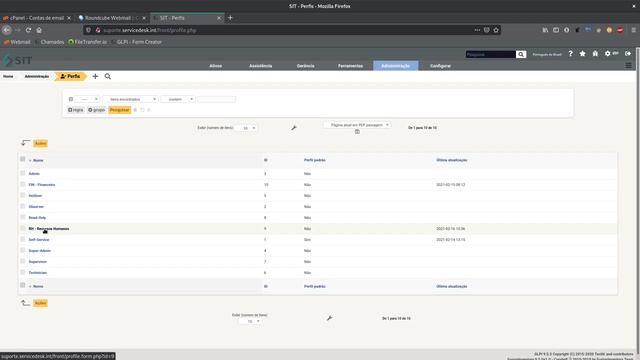Screen dimensions: 640x360
Task: Sort by Nome column in top header
Action: pyautogui.click(x=38, y=160)
